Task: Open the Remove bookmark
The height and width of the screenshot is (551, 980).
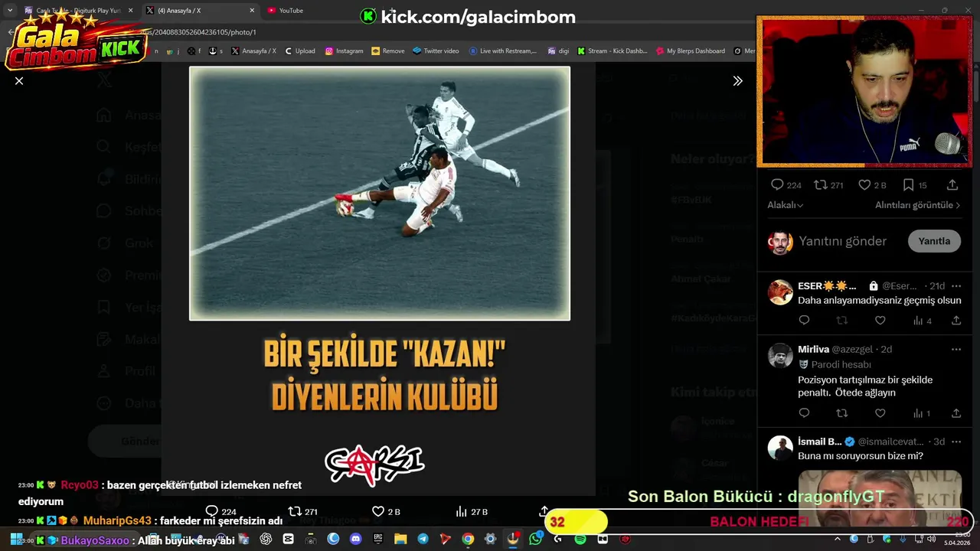Action: click(387, 51)
